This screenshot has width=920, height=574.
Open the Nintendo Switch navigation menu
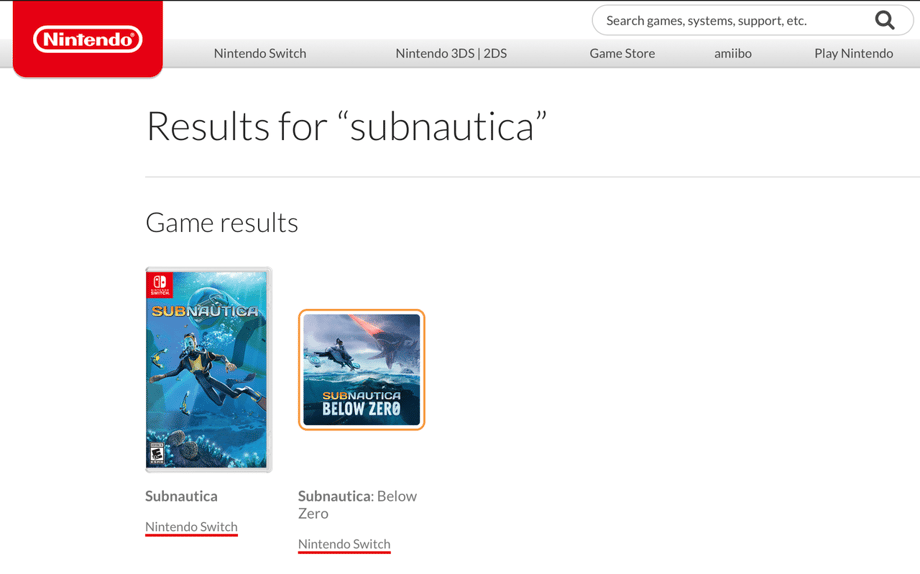click(260, 53)
